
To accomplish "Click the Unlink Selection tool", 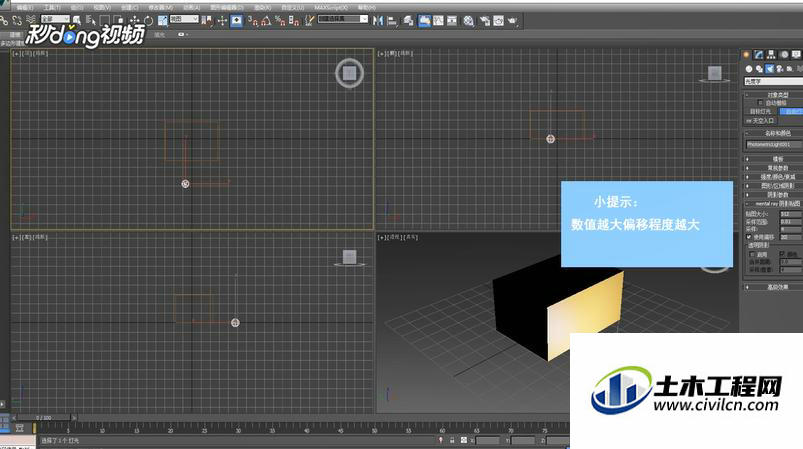I will 17,20.
